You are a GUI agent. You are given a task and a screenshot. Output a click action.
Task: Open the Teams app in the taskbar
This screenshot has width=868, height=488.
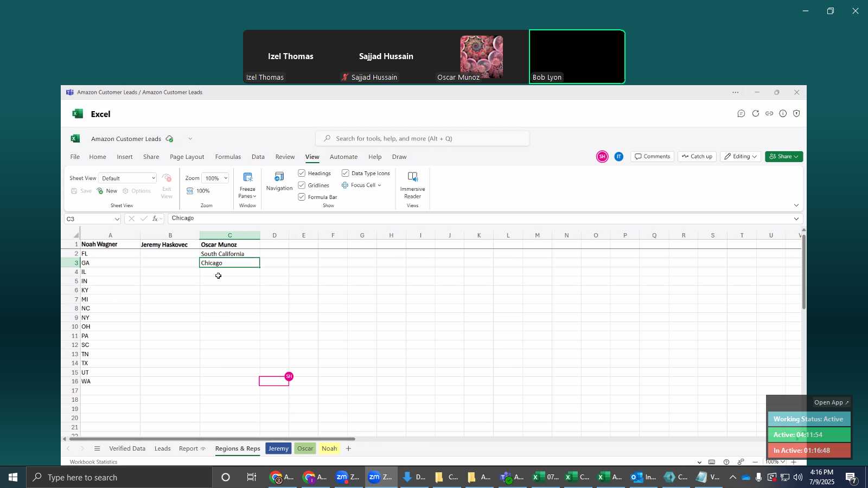pyautogui.click(x=512, y=477)
